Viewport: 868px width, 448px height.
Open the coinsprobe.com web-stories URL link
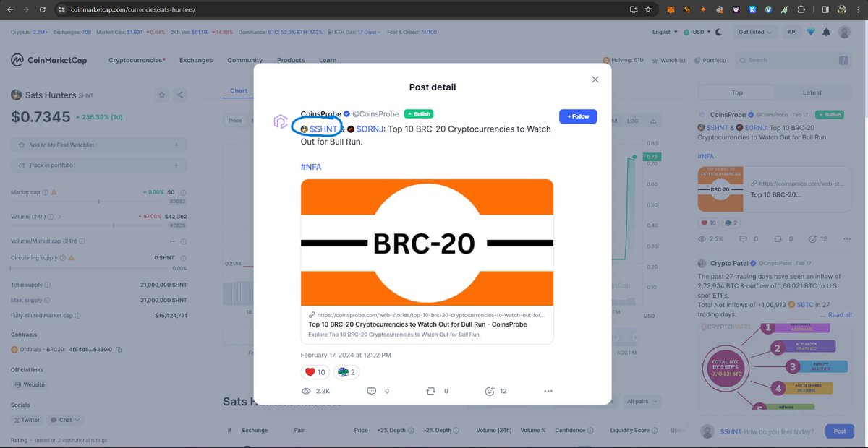(x=430, y=315)
